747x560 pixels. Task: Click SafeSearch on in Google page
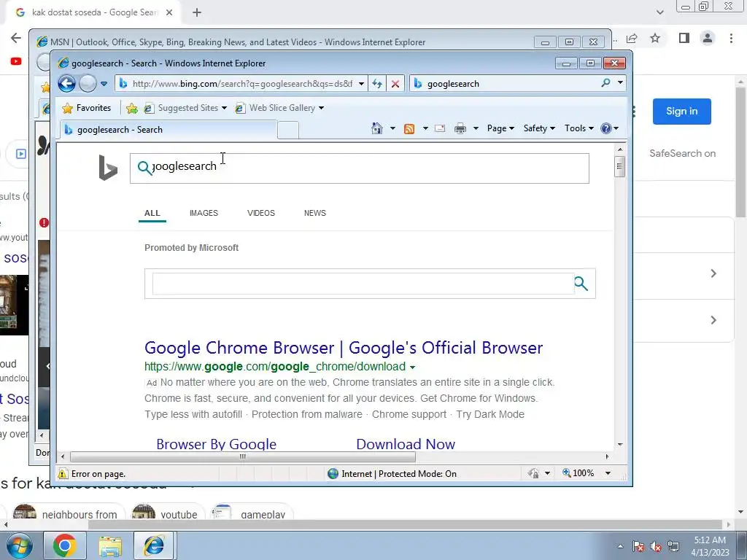click(682, 153)
